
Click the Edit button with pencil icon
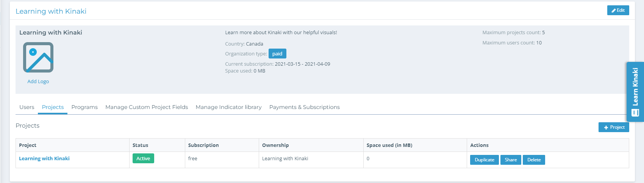pos(618,10)
